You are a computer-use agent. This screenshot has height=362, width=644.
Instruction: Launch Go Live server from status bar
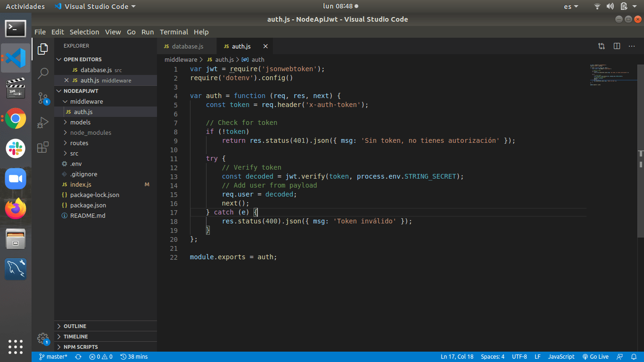click(595, 357)
